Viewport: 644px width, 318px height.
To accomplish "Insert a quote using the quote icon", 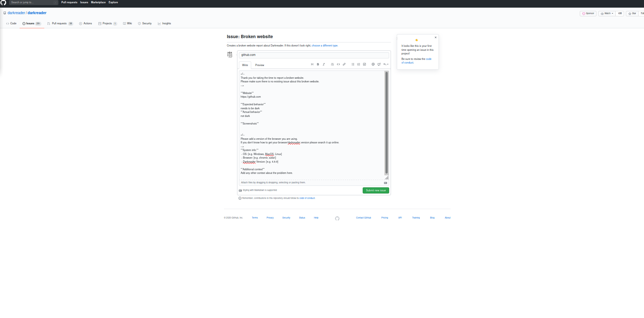I will [332, 64].
